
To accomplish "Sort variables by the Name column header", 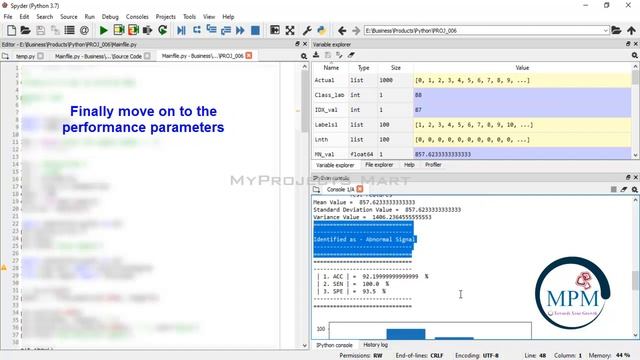I will (331, 68).
